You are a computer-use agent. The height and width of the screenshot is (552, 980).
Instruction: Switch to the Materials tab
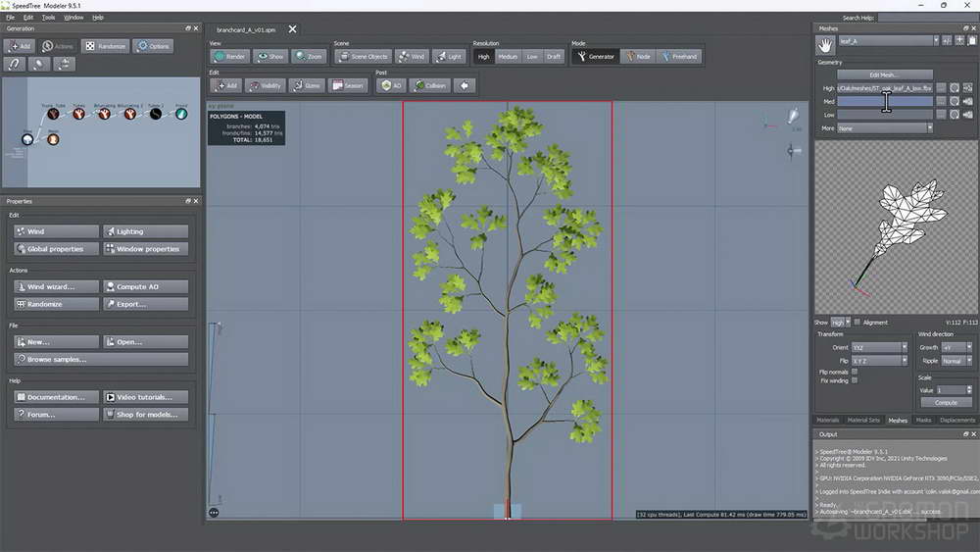tap(827, 420)
